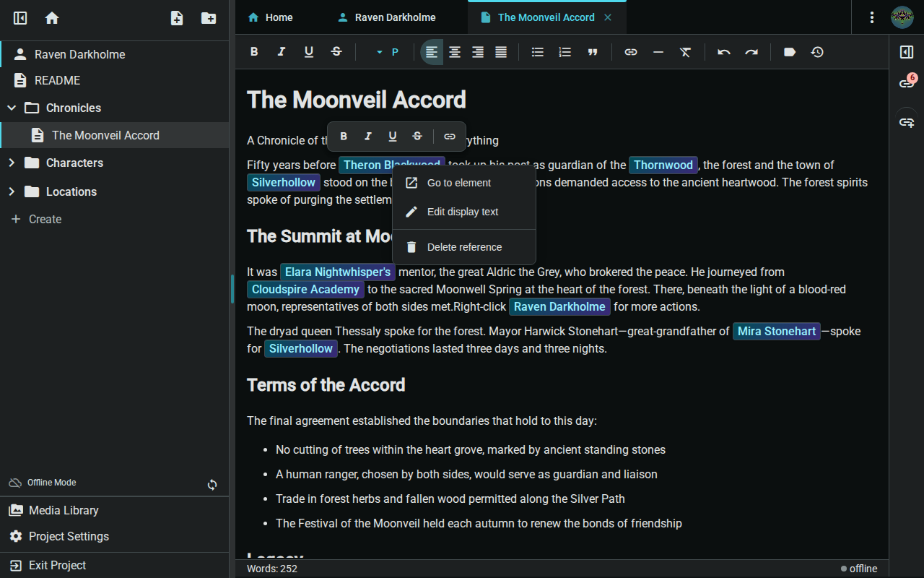Insert a blockquote
This screenshot has width=924, height=578.
coord(593,51)
